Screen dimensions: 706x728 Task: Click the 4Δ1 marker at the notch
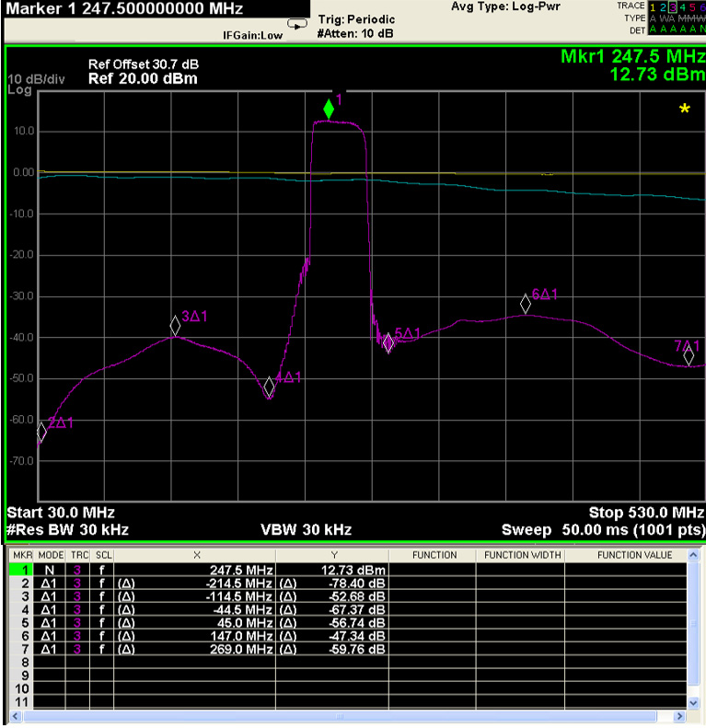click(x=269, y=387)
